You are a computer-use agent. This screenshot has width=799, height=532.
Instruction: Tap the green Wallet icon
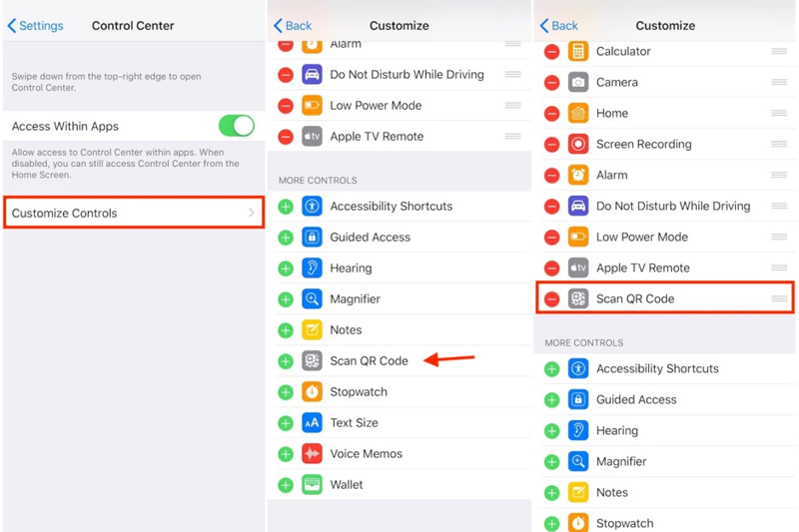click(312, 485)
